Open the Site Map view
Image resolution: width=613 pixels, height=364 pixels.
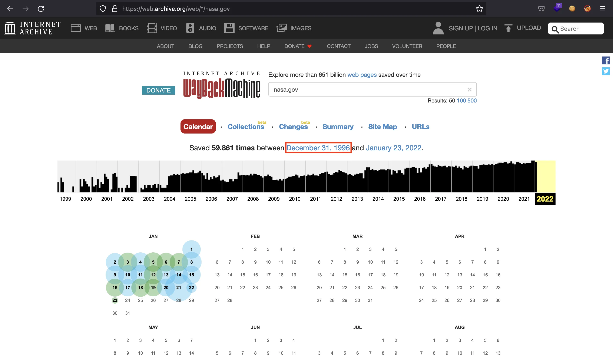pyautogui.click(x=383, y=127)
